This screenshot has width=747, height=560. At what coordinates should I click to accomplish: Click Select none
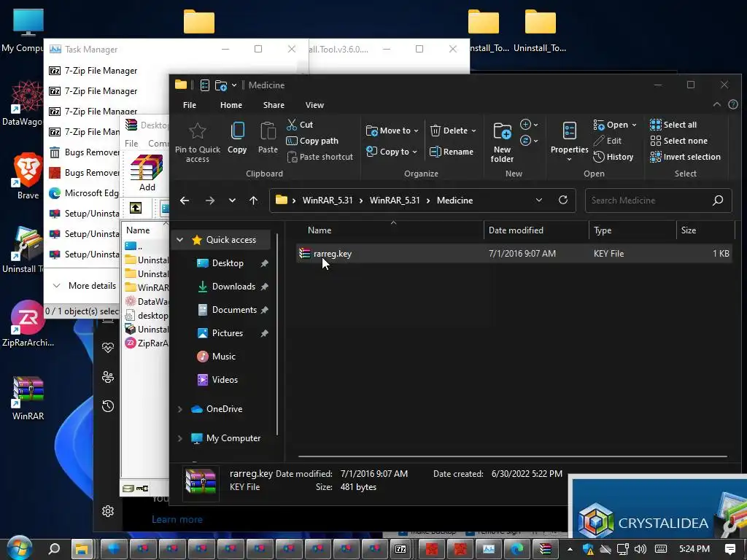click(678, 141)
